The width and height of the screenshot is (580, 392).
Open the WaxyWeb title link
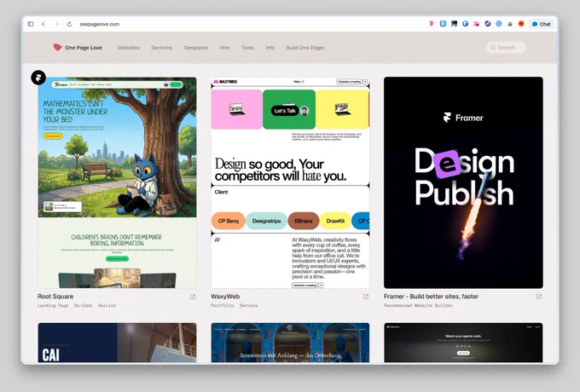point(225,297)
